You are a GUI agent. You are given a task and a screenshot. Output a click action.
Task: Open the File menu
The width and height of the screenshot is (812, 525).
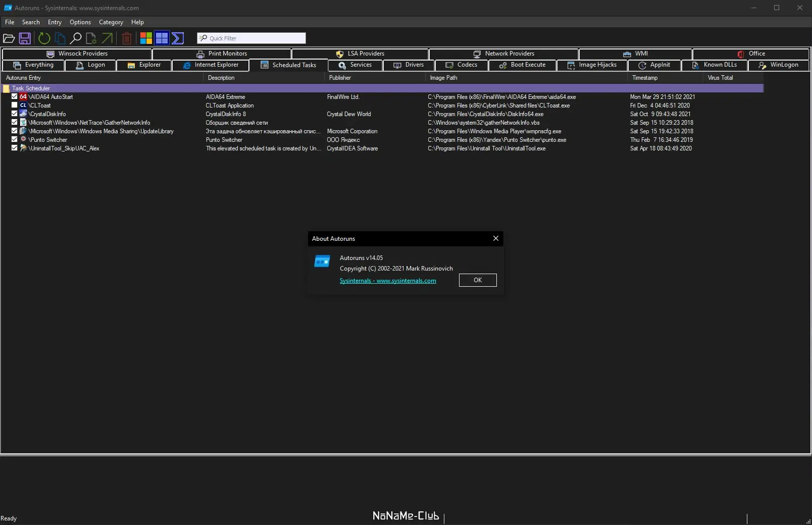point(10,22)
